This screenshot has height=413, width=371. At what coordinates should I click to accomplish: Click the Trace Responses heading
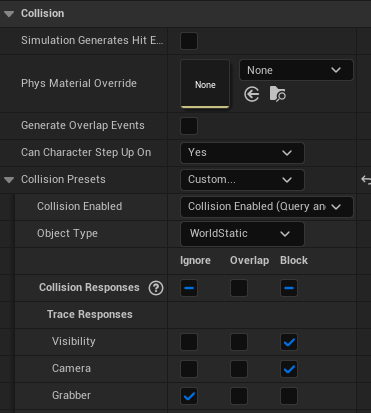click(90, 314)
